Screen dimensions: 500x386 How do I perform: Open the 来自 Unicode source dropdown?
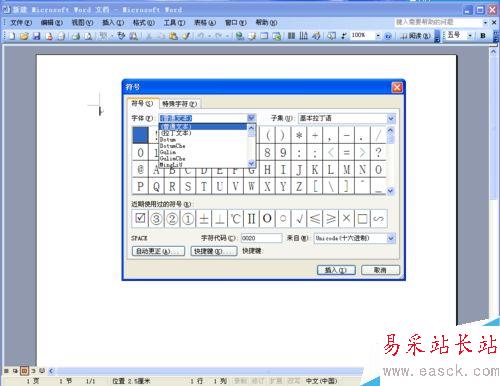click(x=391, y=238)
